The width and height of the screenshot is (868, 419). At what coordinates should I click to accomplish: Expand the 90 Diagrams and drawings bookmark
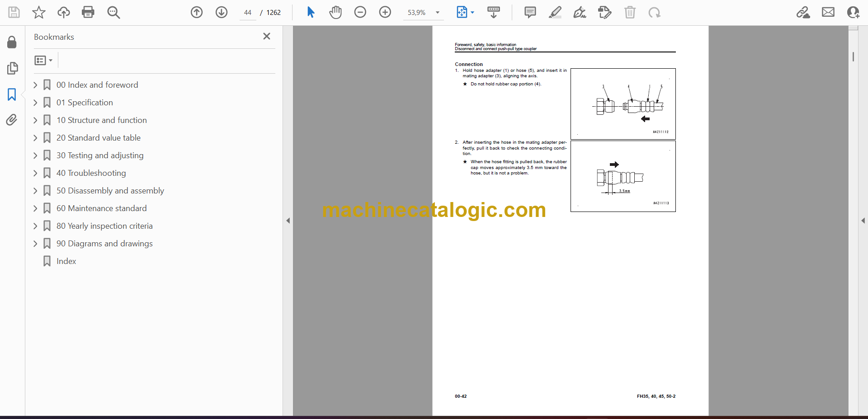pos(35,244)
